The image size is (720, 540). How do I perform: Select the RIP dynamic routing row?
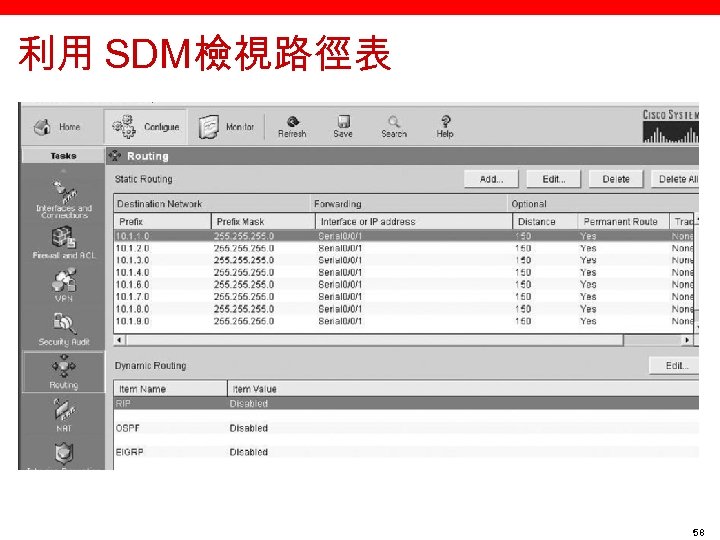[406, 404]
